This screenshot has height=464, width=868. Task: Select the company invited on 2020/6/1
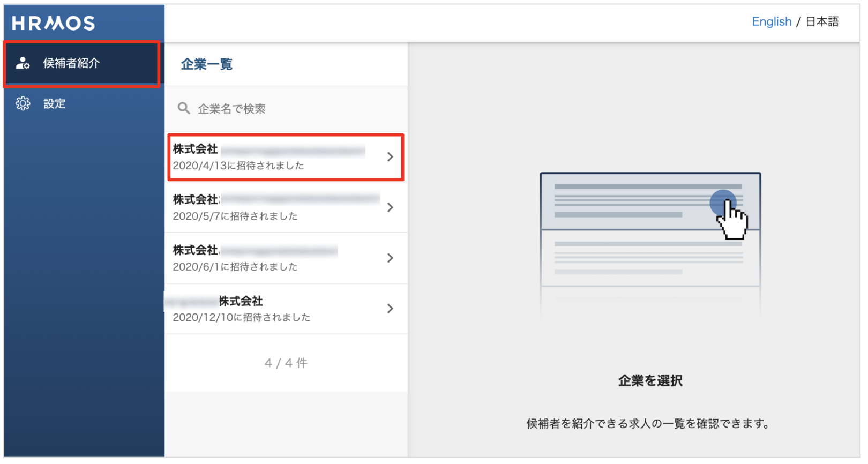(x=286, y=258)
